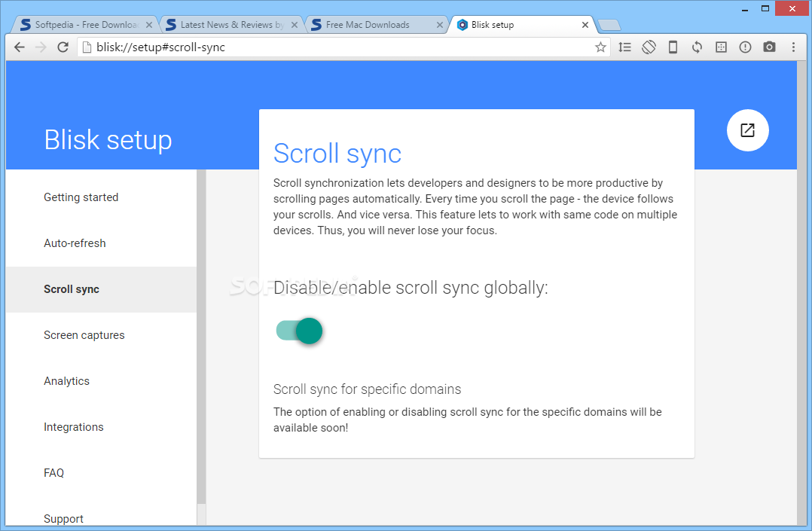Click the page icon in address bar
This screenshot has width=812, height=531.
tap(87, 47)
